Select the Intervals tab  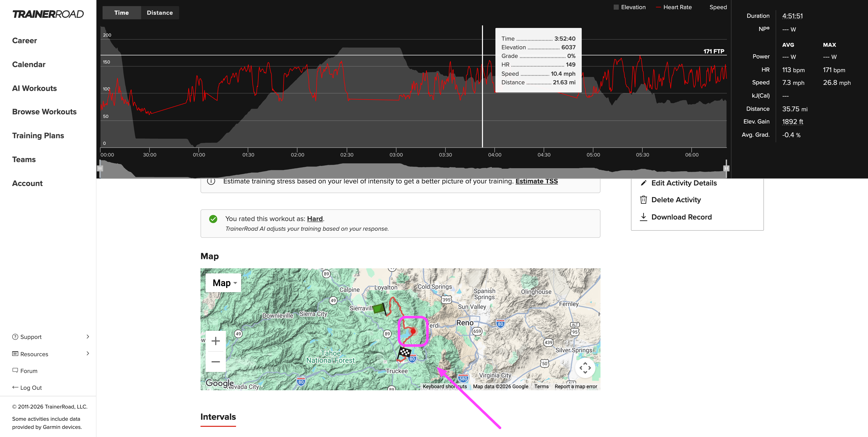[x=218, y=417]
